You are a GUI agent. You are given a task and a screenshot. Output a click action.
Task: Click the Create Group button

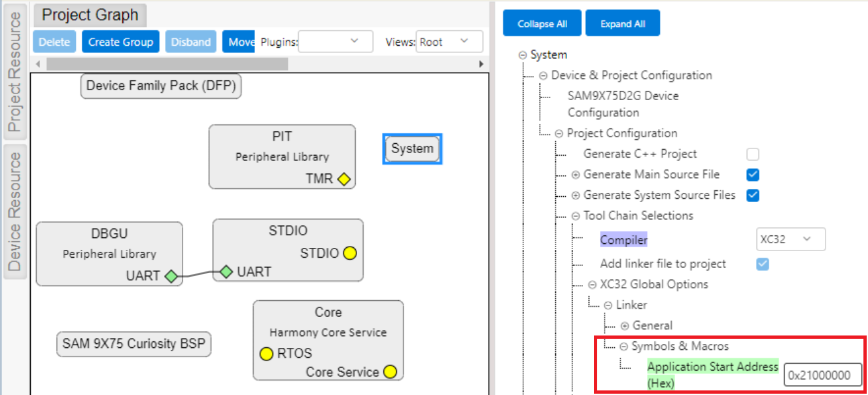tap(120, 41)
